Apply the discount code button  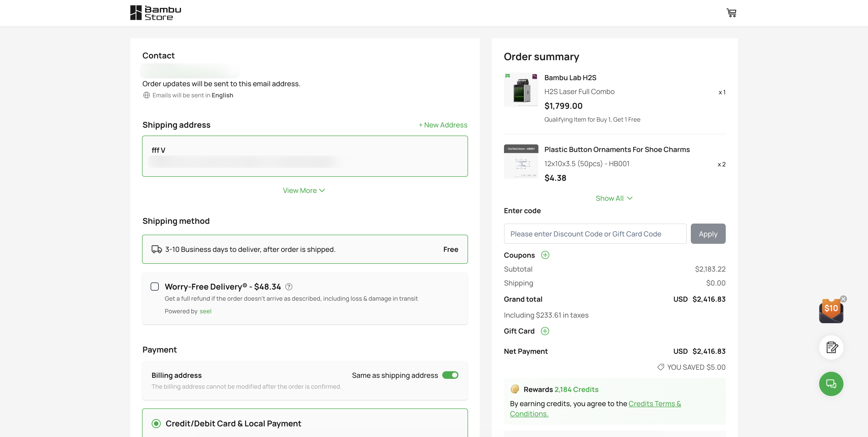(x=708, y=234)
